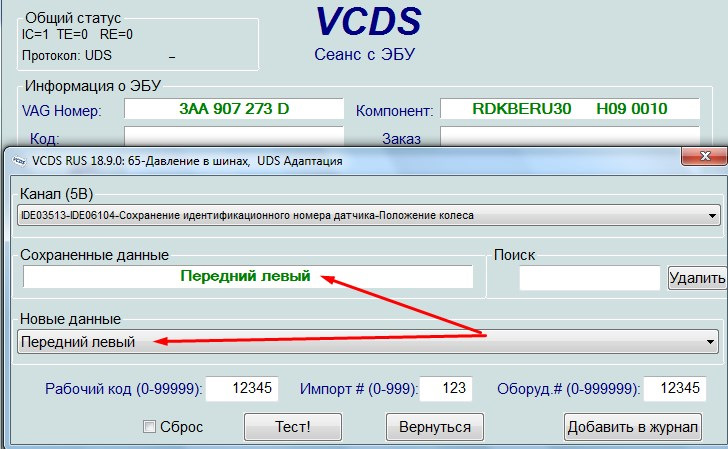
Task: Expand the Новые данные dropdown arrow
Action: (x=710, y=342)
